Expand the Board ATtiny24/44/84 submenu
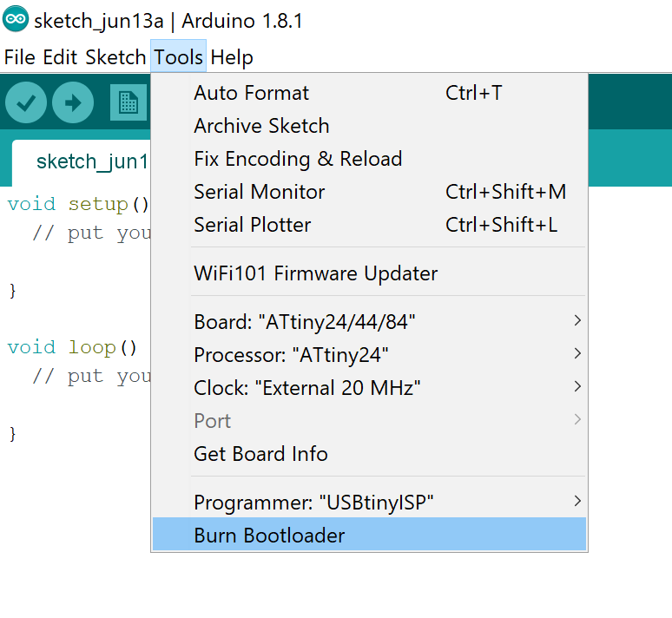This screenshot has width=672, height=618. coord(305,322)
